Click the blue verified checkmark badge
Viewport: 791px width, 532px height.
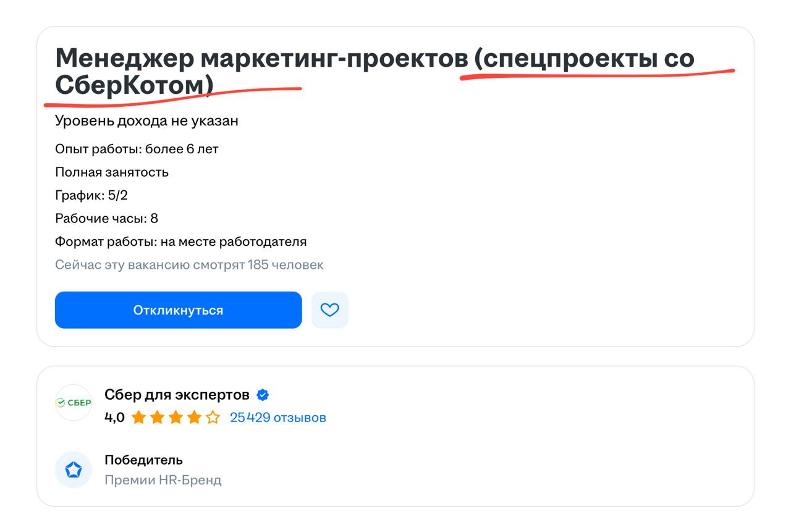(x=263, y=395)
